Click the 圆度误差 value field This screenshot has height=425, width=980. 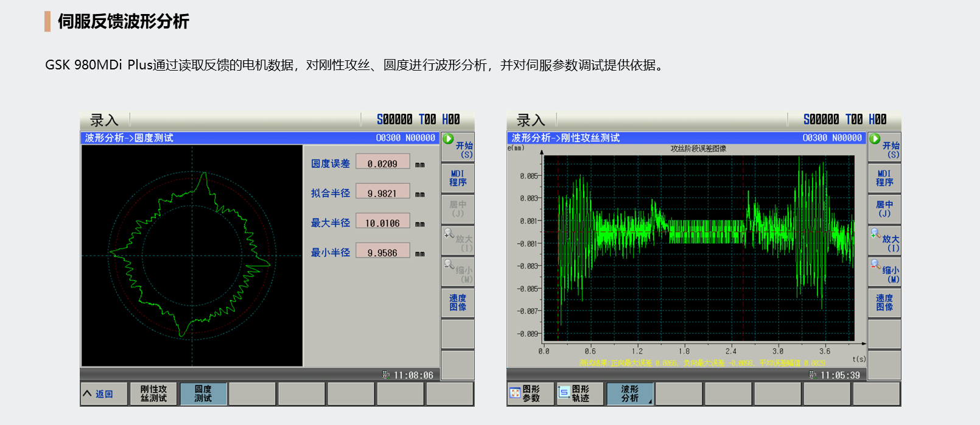click(x=382, y=163)
